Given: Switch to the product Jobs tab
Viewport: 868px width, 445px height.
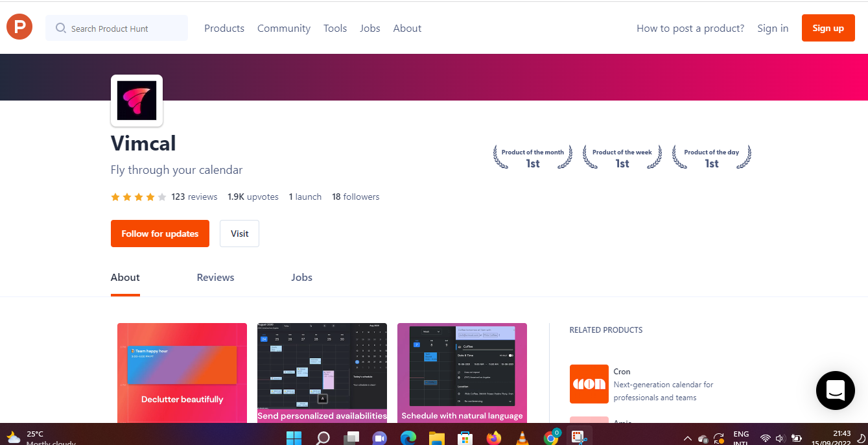Looking at the screenshot, I should (x=301, y=278).
